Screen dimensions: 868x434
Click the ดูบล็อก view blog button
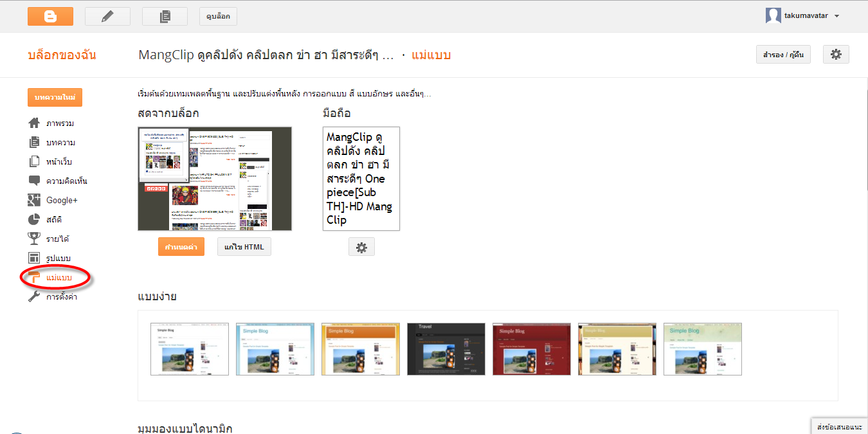click(218, 16)
